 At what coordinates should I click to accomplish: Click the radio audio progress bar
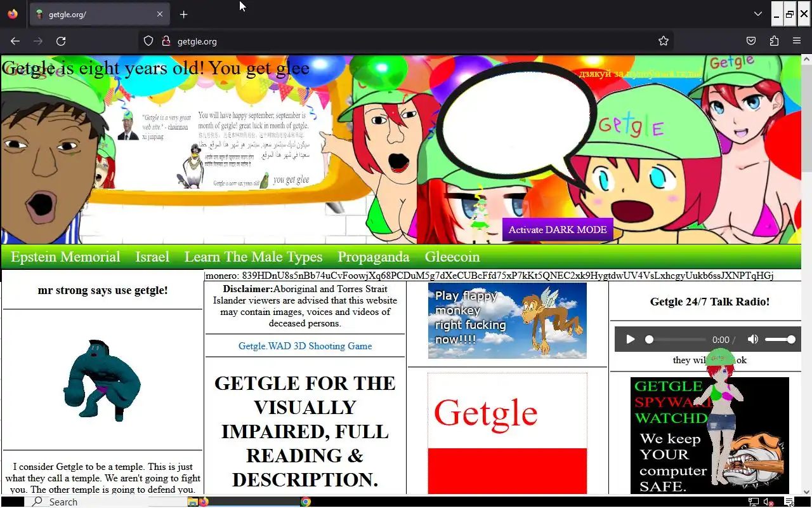[676, 340]
